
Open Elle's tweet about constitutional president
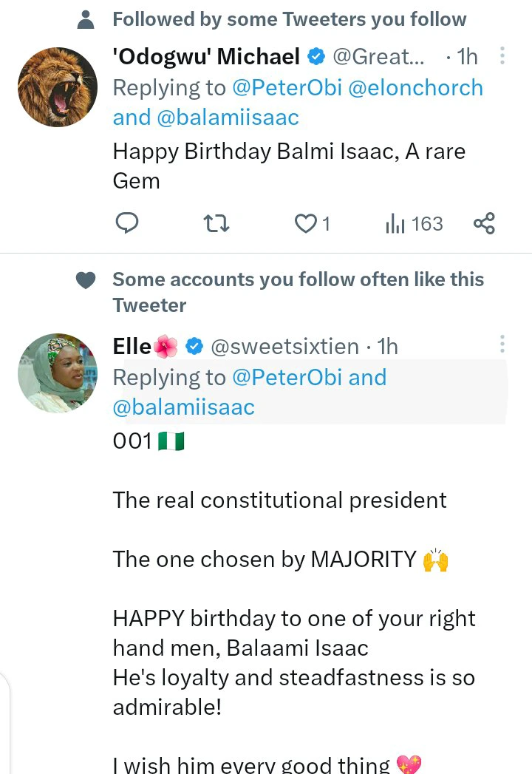(x=279, y=500)
